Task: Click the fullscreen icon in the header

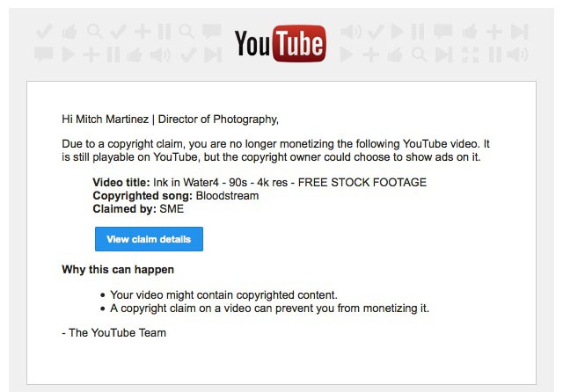Action: 470,54
